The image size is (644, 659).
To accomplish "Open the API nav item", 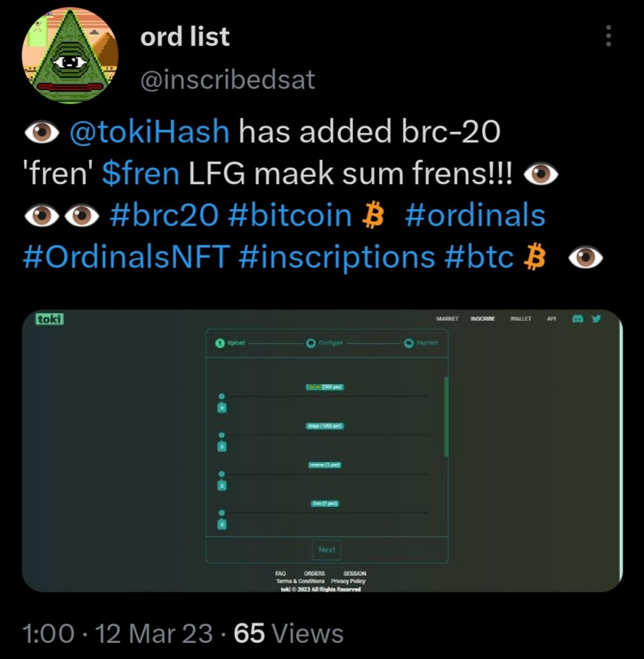I will (x=551, y=319).
